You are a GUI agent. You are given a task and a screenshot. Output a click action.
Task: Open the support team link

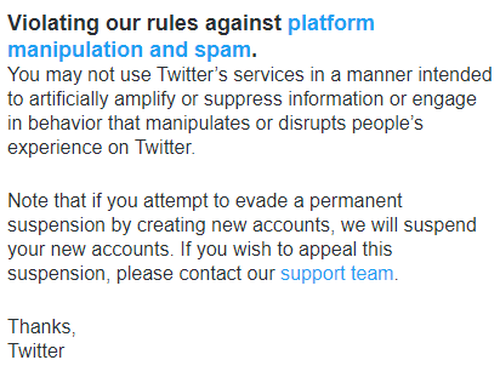[337, 274]
